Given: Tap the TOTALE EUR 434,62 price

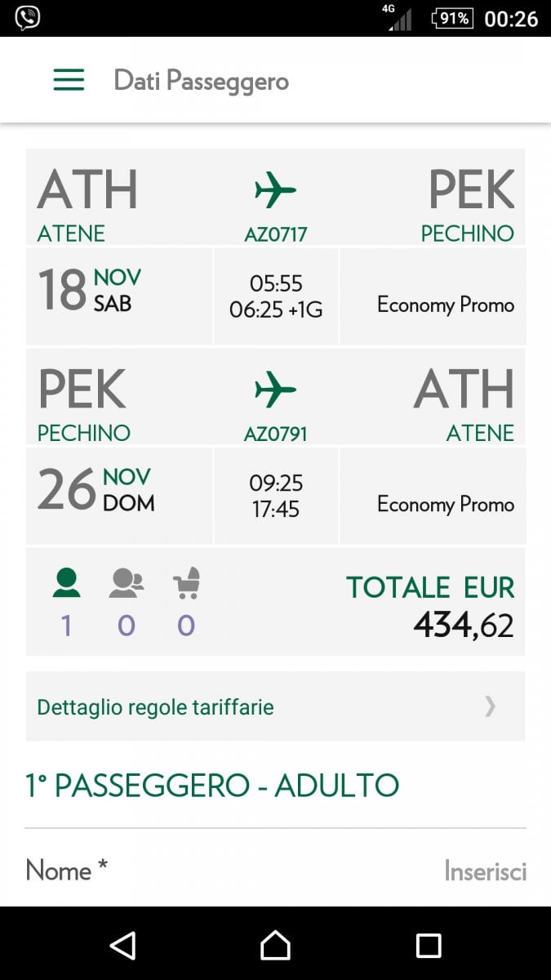Looking at the screenshot, I should coord(430,607).
